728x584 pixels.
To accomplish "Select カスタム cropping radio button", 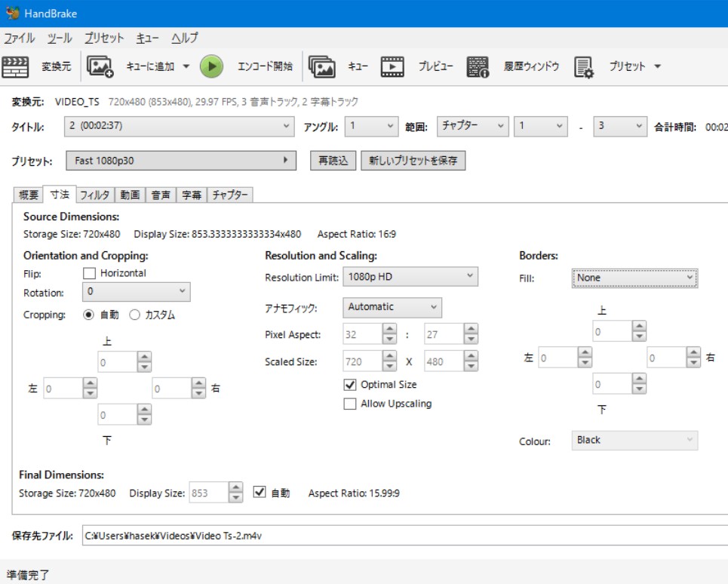I will point(134,315).
